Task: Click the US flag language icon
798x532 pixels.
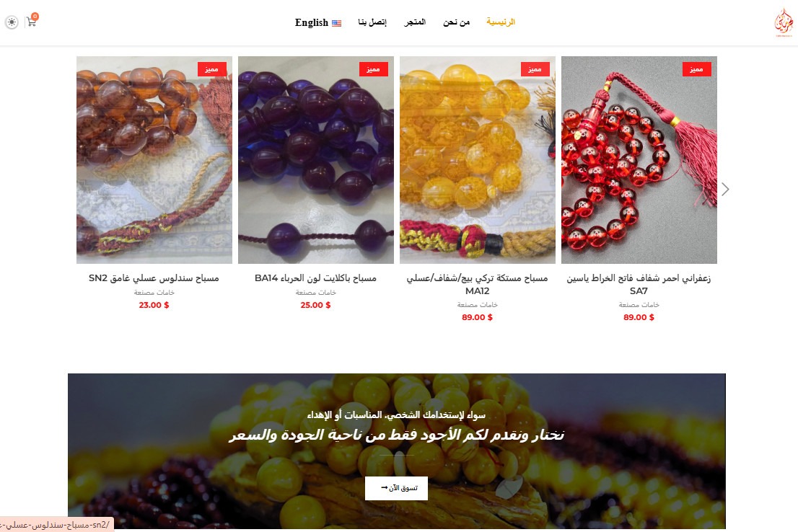Action: 336,23
